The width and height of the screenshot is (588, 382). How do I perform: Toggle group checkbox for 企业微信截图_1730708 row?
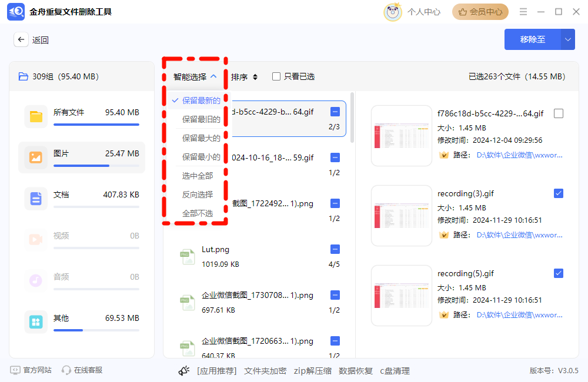point(335,295)
